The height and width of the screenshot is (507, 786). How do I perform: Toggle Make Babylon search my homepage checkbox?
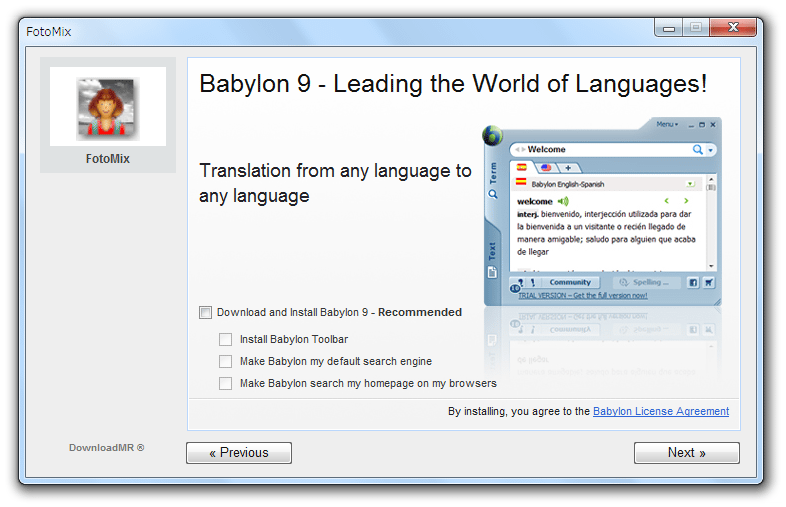pos(226,384)
